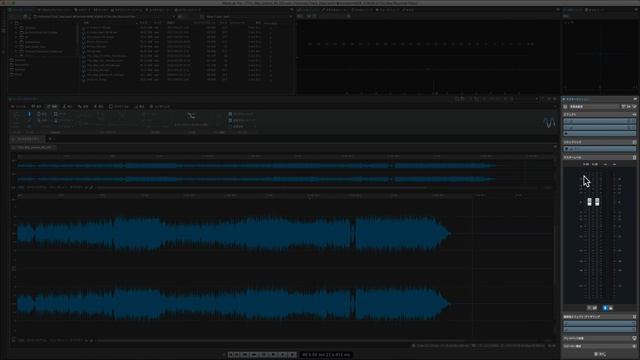Viewport: 640px width, 360px height.
Task: Adjust the right master level fader
Action: 597,202
